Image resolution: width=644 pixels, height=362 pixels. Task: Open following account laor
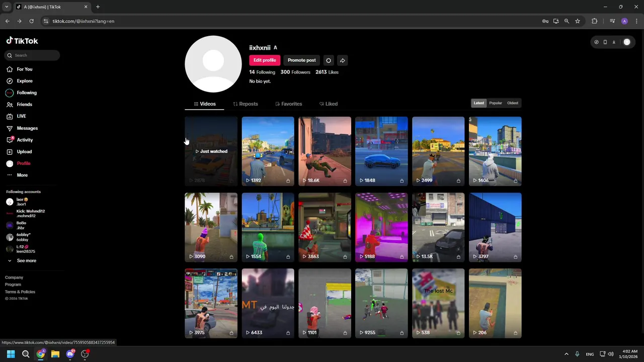17,202
